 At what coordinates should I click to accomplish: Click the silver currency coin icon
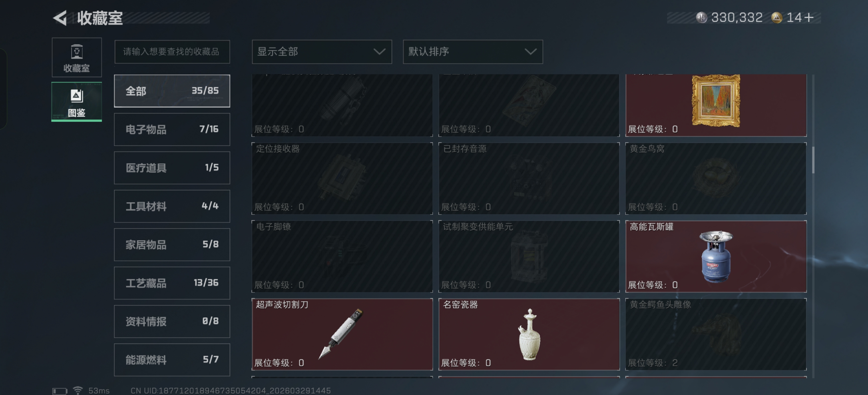702,17
